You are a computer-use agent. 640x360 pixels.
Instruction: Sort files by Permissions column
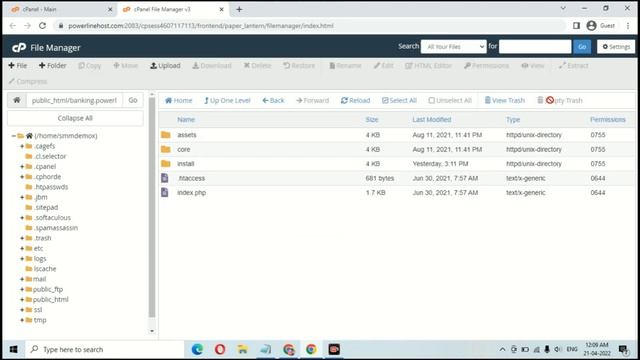coord(607,120)
